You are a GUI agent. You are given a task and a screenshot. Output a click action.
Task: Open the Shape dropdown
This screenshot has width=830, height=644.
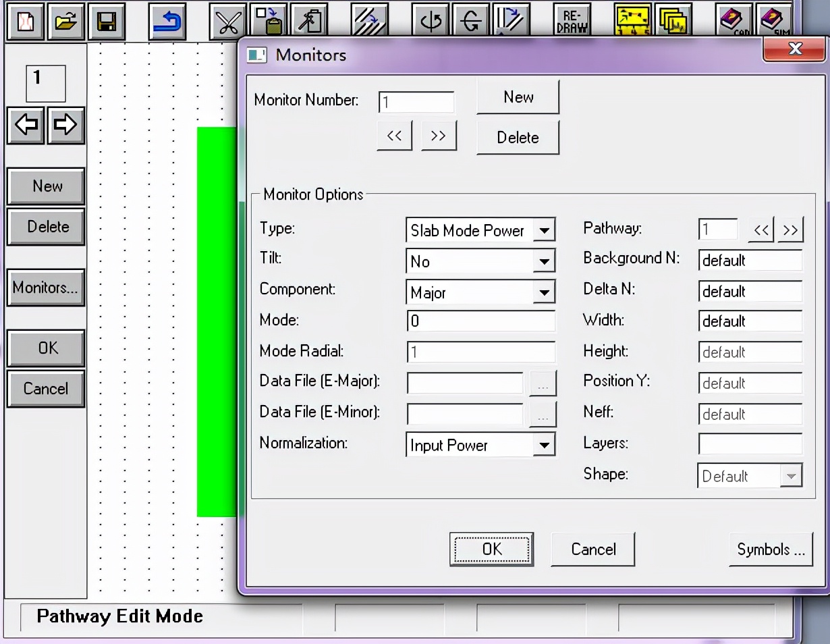(x=791, y=476)
